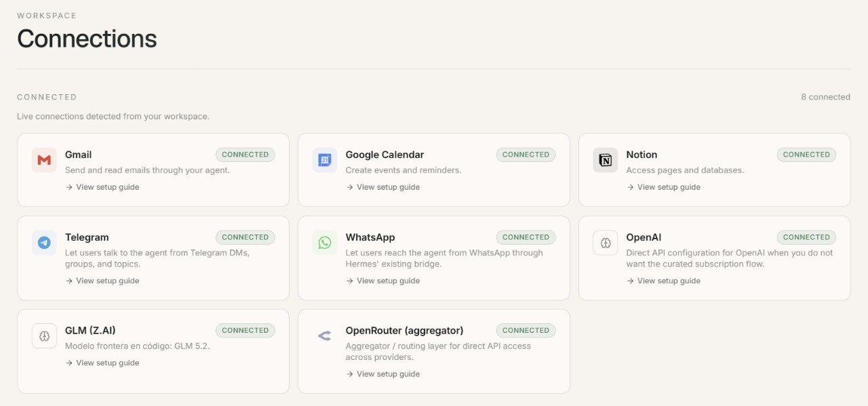Open Telegram's View setup guide link
The height and width of the screenshot is (406, 868).
click(x=102, y=281)
